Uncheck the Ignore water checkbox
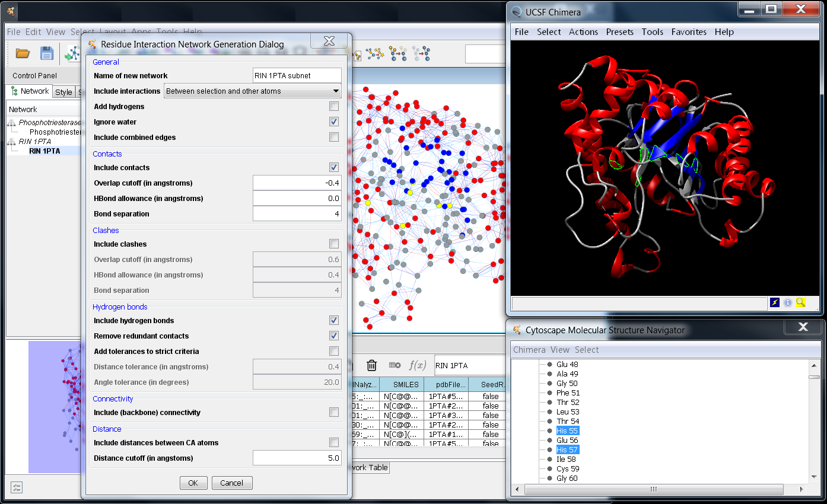The height and width of the screenshot is (504, 827). click(334, 122)
